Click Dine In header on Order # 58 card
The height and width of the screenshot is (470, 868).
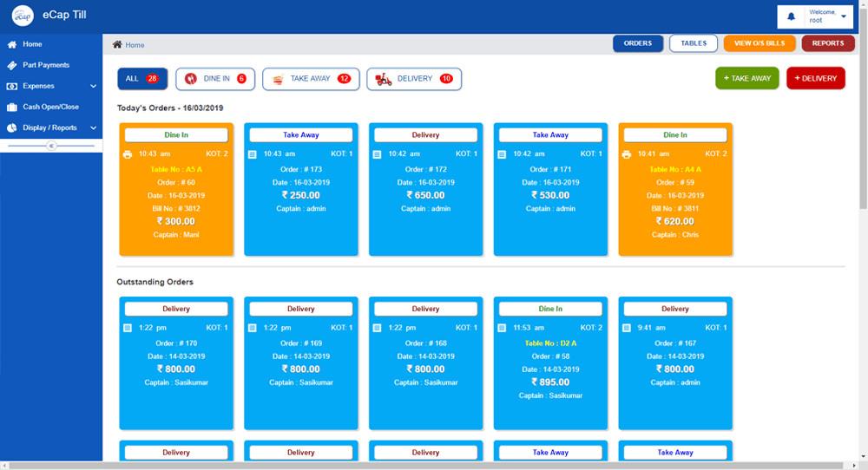550,309
